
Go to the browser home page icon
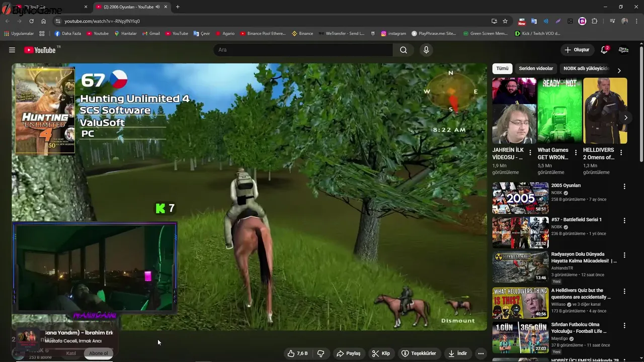(x=44, y=21)
